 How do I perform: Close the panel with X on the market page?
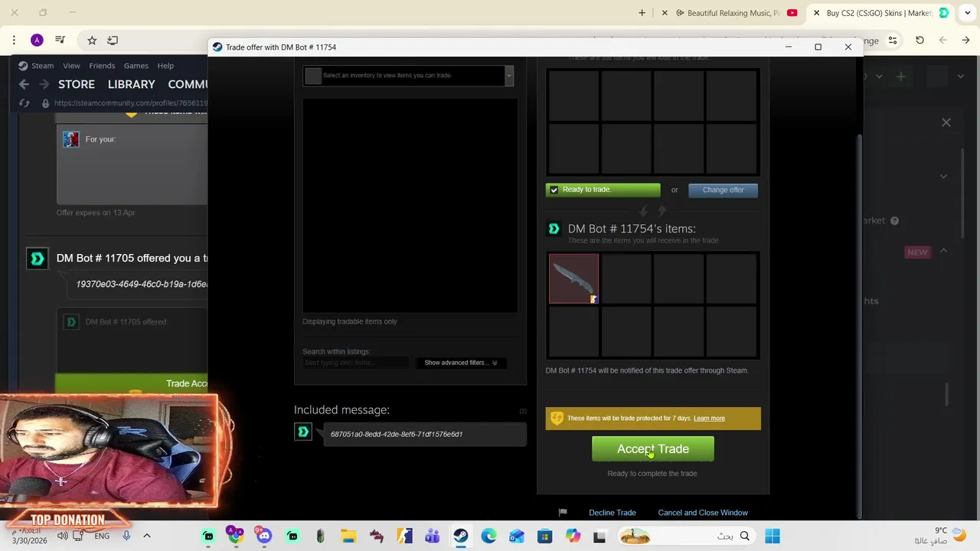coord(946,122)
